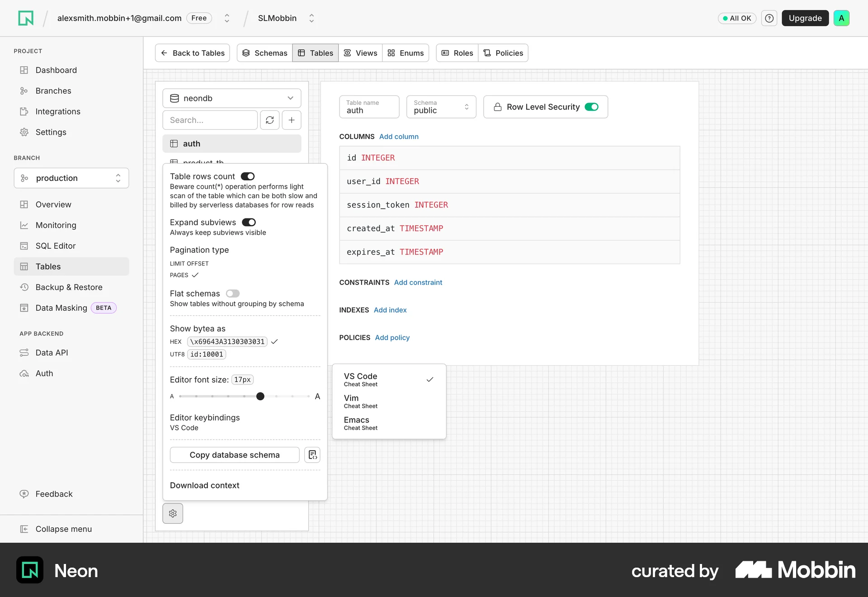Toggle Table rows count switch
Viewport: 868px width, 597px height.
tap(248, 176)
